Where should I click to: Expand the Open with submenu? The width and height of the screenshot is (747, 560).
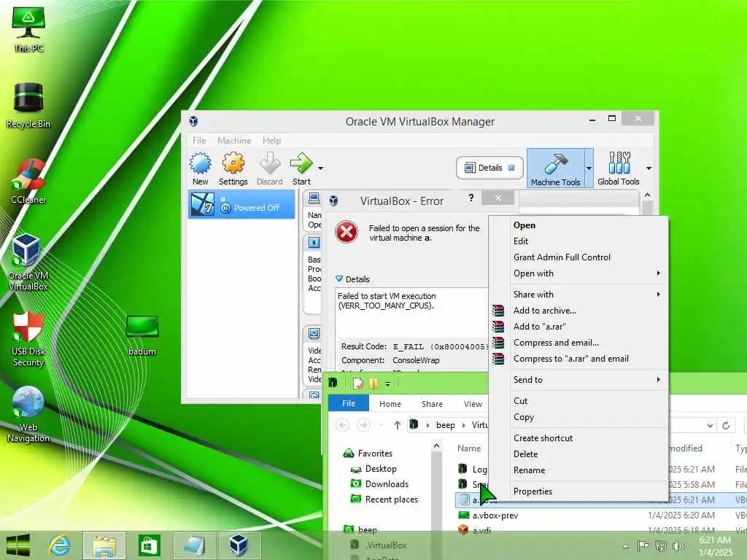coord(579,273)
